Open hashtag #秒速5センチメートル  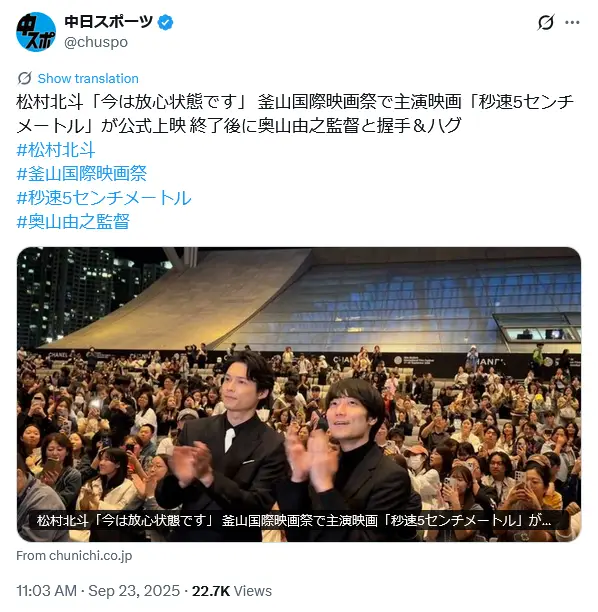(x=104, y=198)
